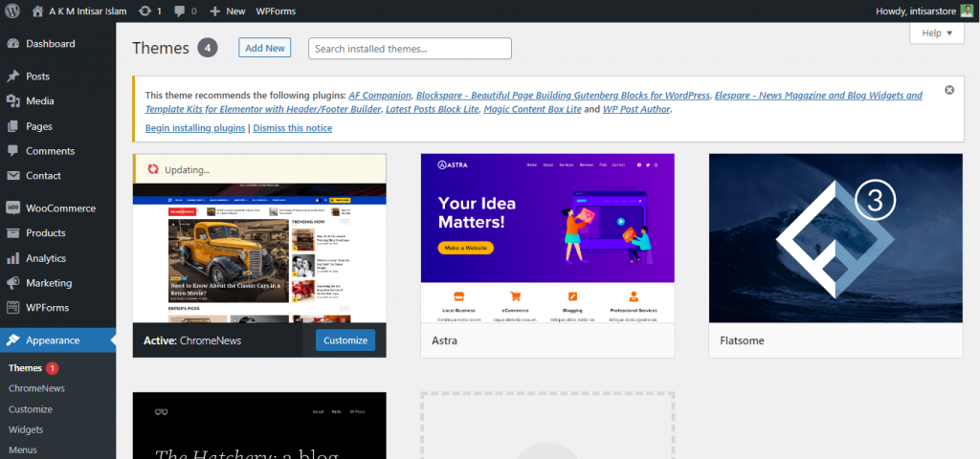Viewport: 980px width, 459px height.
Task: Open Elespare News Magazine plugin link
Action: (534, 102)
